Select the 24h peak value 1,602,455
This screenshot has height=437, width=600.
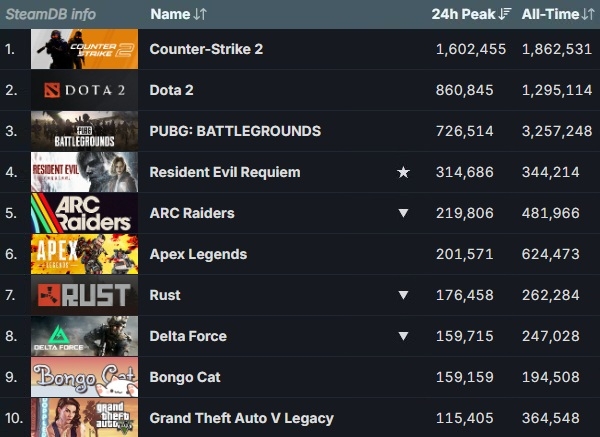pos(471,49)
